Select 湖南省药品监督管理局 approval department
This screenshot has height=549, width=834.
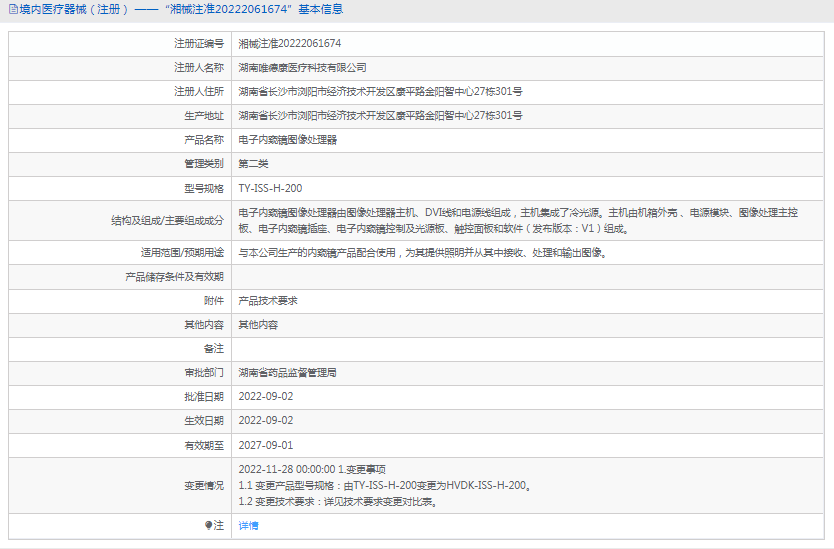[287, 372]
